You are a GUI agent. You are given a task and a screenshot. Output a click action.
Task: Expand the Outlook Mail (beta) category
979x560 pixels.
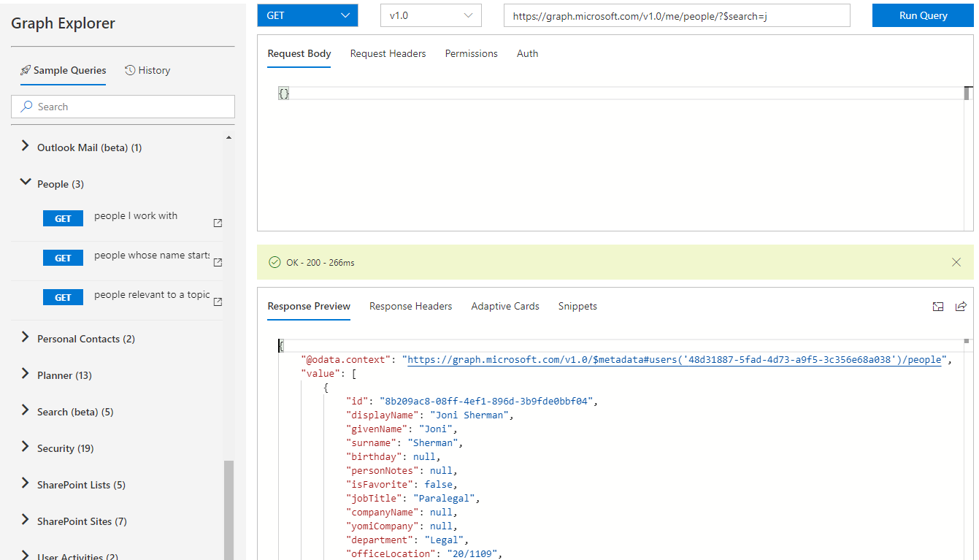coord(26,146)
